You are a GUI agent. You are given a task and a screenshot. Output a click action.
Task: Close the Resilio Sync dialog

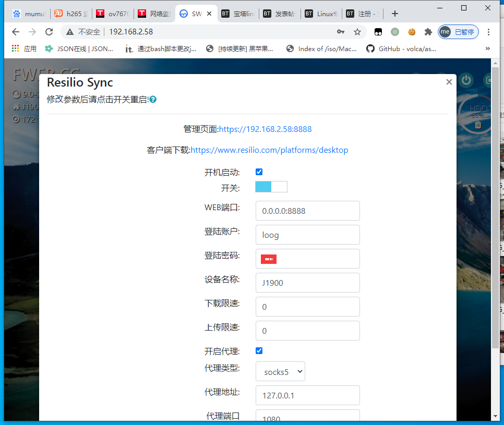pyautogui.click(x=449, y=82)
